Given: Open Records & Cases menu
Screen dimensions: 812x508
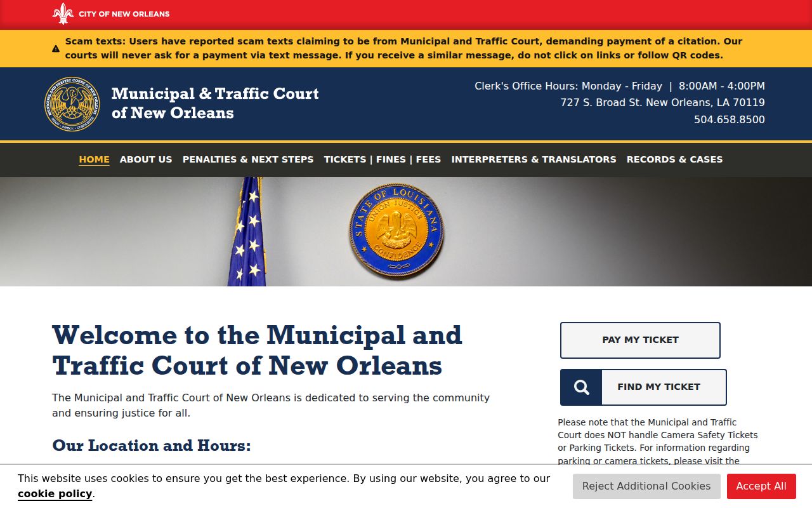Looking at the screenshot, I should (x=674, y=159).
